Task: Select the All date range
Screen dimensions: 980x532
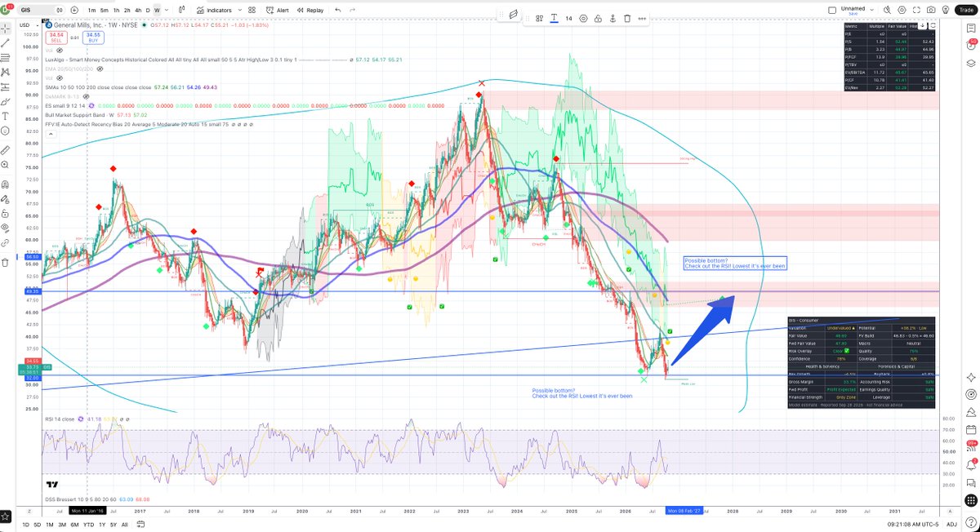Action: tap(124, 525)
